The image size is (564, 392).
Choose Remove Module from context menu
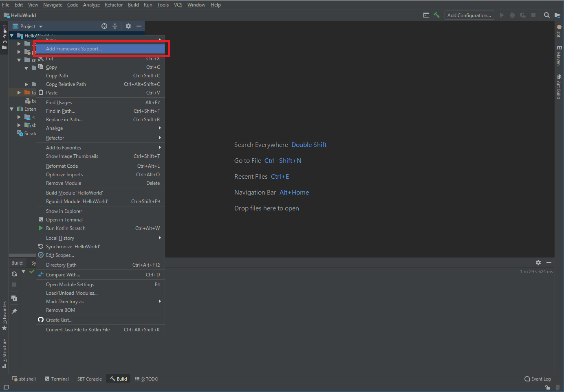(x=100, y=183)
